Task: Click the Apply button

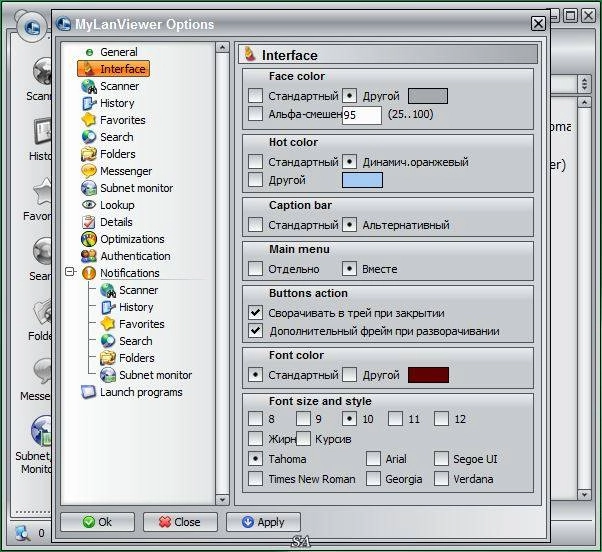Action: [x=263, y=522]
